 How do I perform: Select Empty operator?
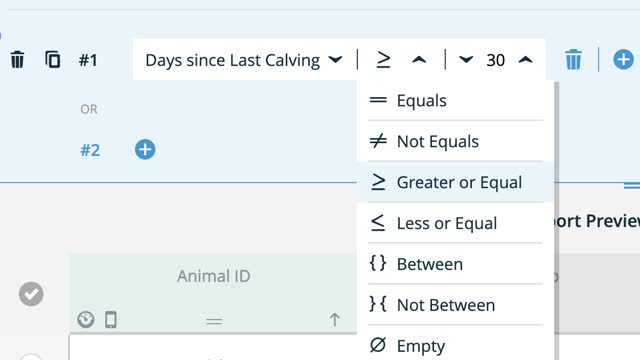pos(456,345)
